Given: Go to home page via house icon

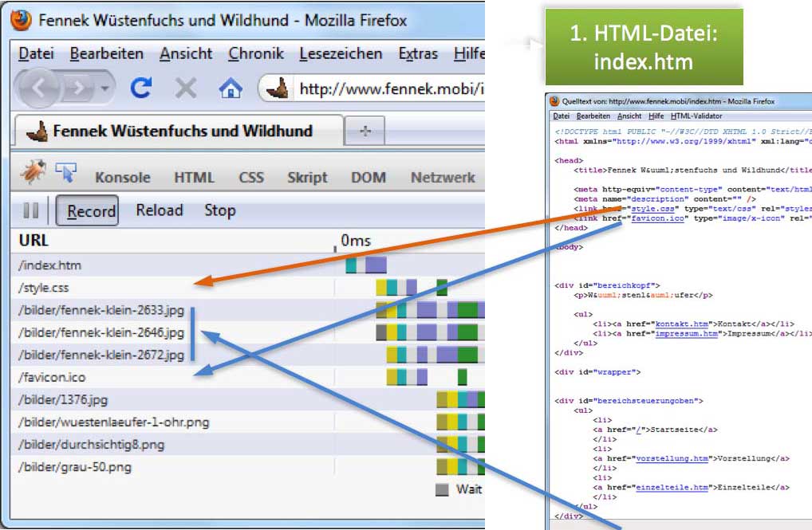Looking at the screenshot, I should pos(230,88).
